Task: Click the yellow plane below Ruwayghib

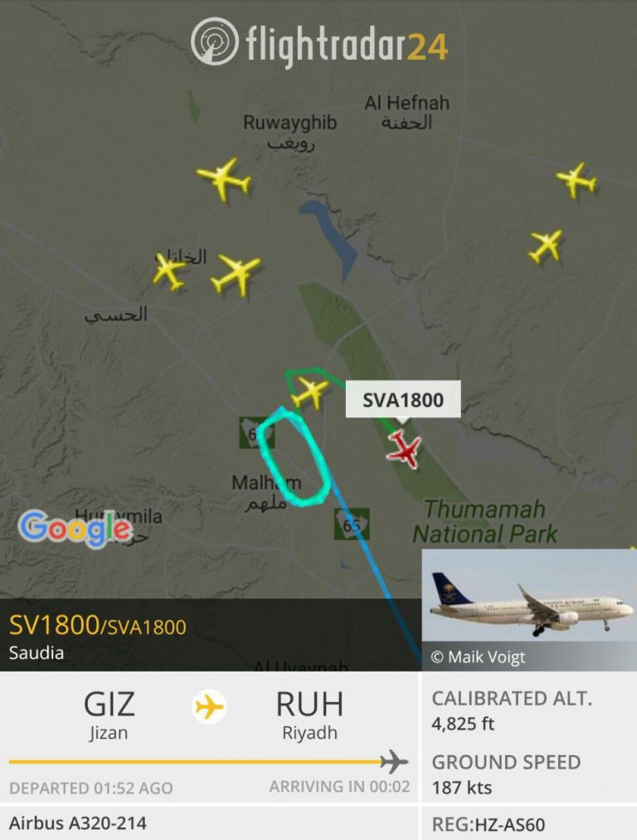Action: click(224, 179)
